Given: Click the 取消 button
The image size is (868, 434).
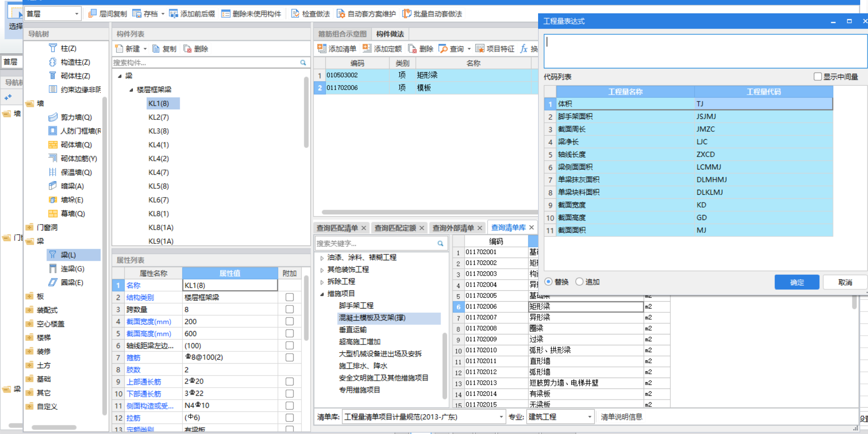Looking at the screenshot, I should pyautogui.click(x=845, y=282).
